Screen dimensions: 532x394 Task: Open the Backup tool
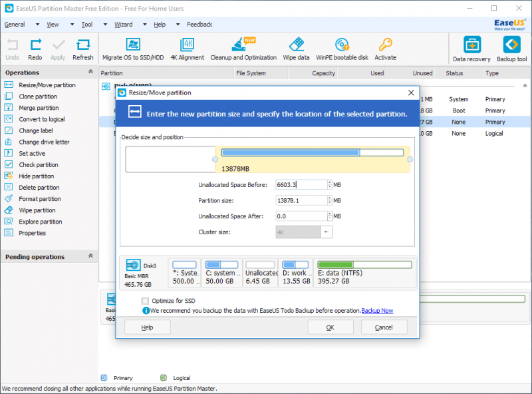(511, 47)
